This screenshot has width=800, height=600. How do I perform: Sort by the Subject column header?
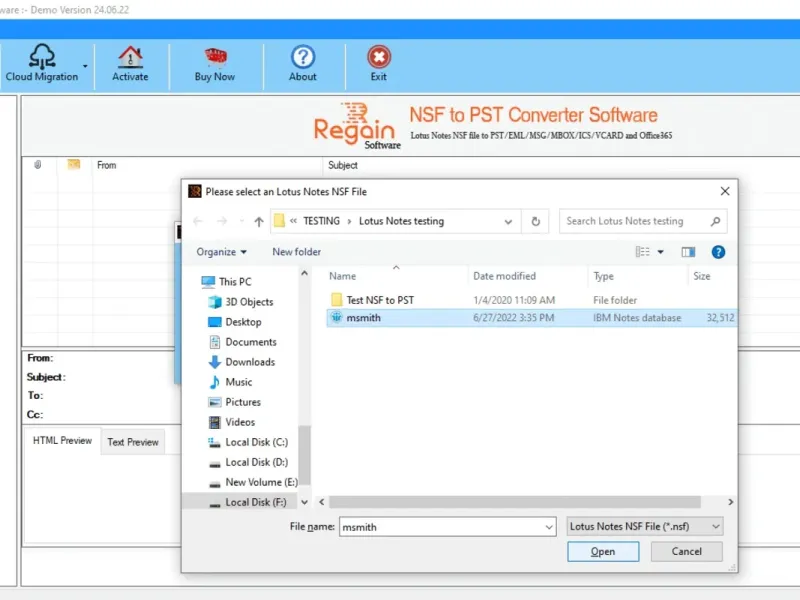point(342,165)
